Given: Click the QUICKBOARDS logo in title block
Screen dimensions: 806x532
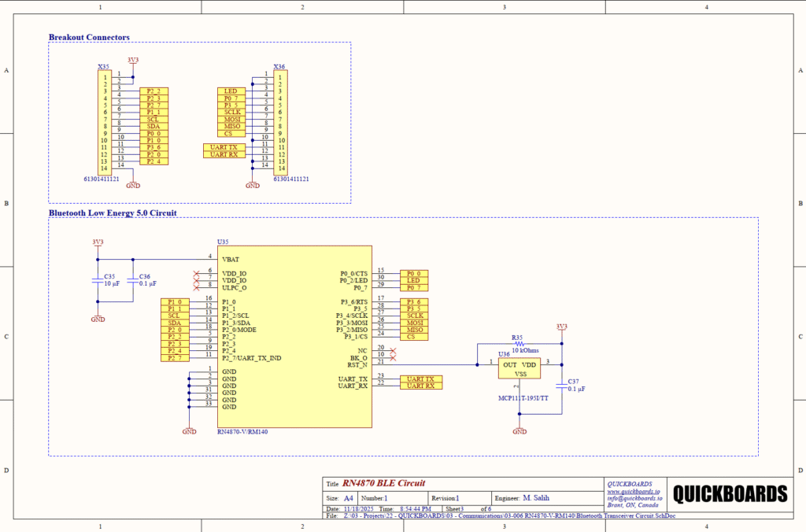Looking at the screenshot, I should [728, 494].
